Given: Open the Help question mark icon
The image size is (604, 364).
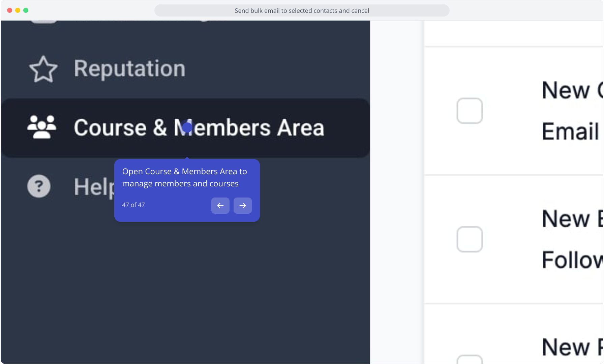Looking at the screenshot, I should coord(39,186).
